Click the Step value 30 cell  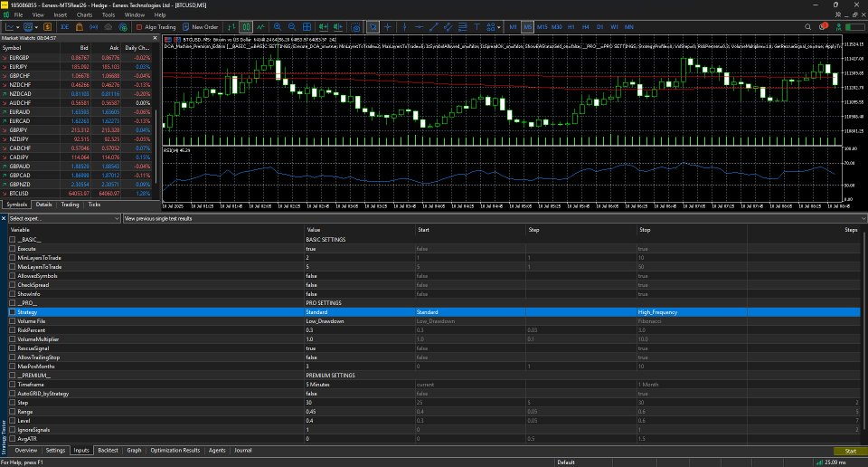(x=359, y=403)
